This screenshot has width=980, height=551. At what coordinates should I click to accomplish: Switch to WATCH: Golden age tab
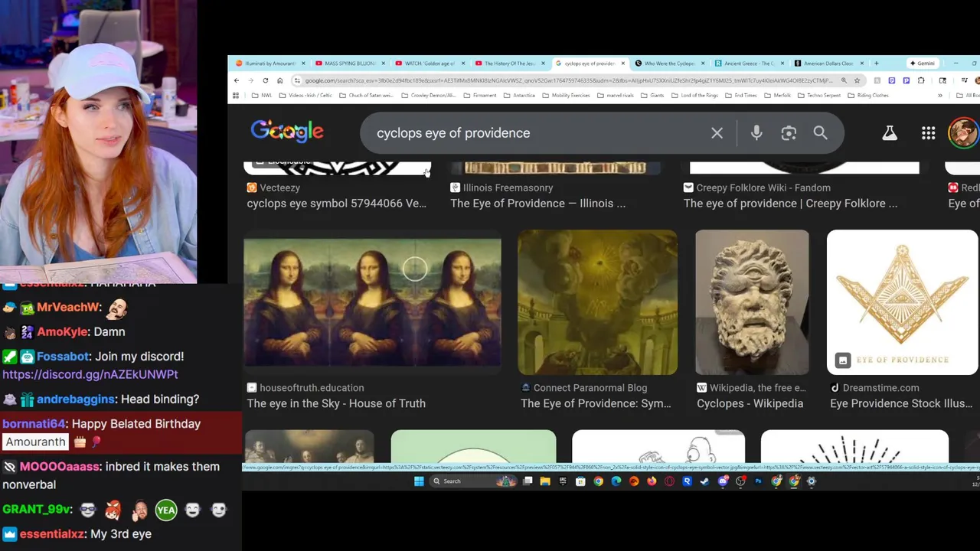pos(429,63)
